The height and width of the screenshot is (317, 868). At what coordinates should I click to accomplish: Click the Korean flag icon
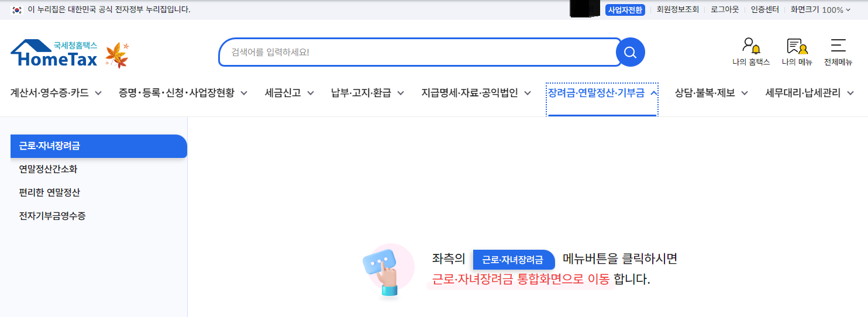point(17,10)
